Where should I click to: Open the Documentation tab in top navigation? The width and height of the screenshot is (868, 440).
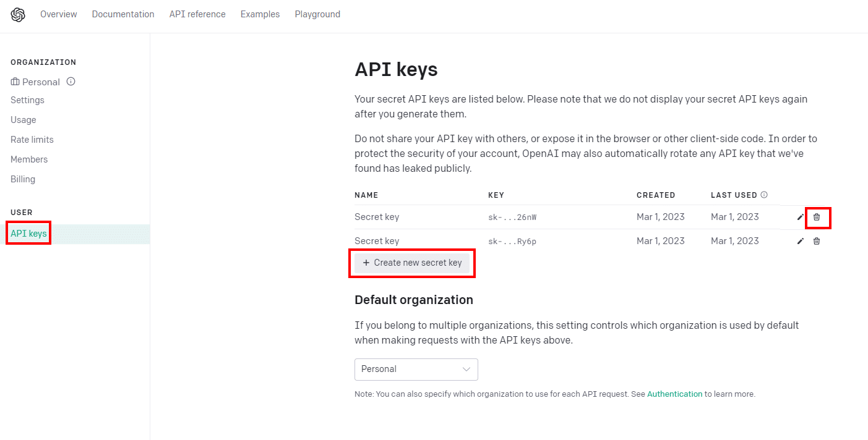123,14
